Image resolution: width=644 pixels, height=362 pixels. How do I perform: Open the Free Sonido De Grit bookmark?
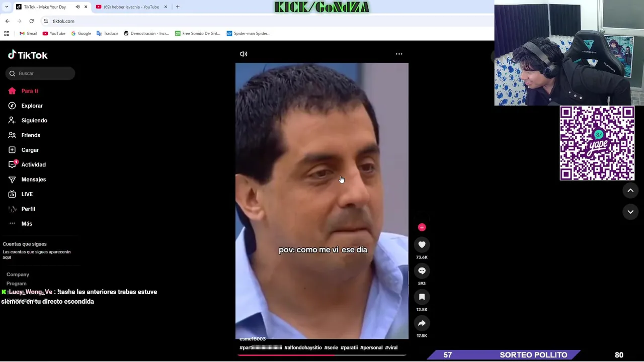pos(198,34)
